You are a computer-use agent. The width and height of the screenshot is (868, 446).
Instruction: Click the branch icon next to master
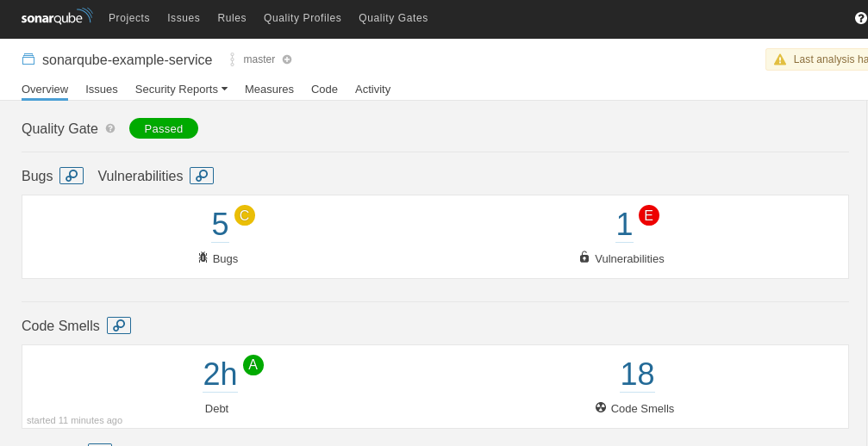[232, 59]
